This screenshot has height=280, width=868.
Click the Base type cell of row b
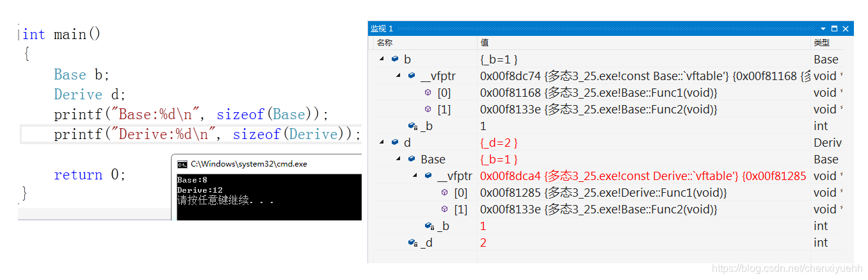point(826,59)
